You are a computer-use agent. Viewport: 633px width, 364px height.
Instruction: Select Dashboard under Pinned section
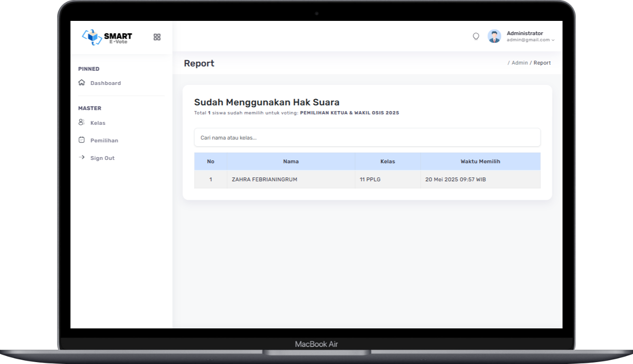[x=106, y=83]
